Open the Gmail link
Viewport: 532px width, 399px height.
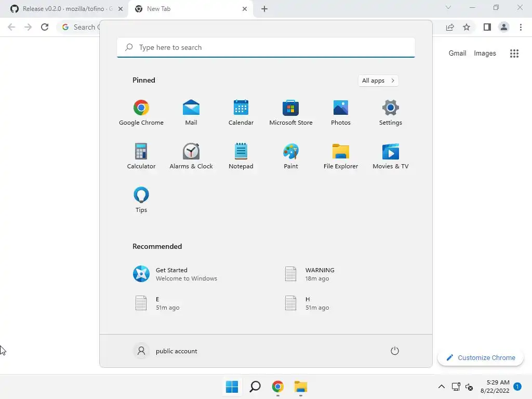pos(457,54)
